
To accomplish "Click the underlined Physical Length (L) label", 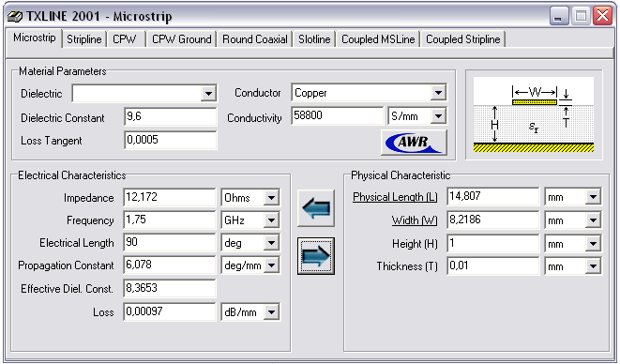I will pyautogui.click(x=395, y=197).
